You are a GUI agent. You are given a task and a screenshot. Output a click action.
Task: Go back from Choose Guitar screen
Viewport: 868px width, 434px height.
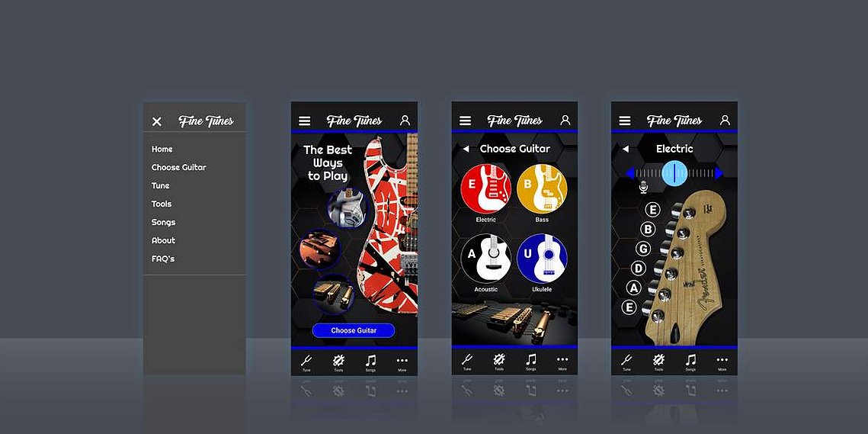[x=466, y=149]
